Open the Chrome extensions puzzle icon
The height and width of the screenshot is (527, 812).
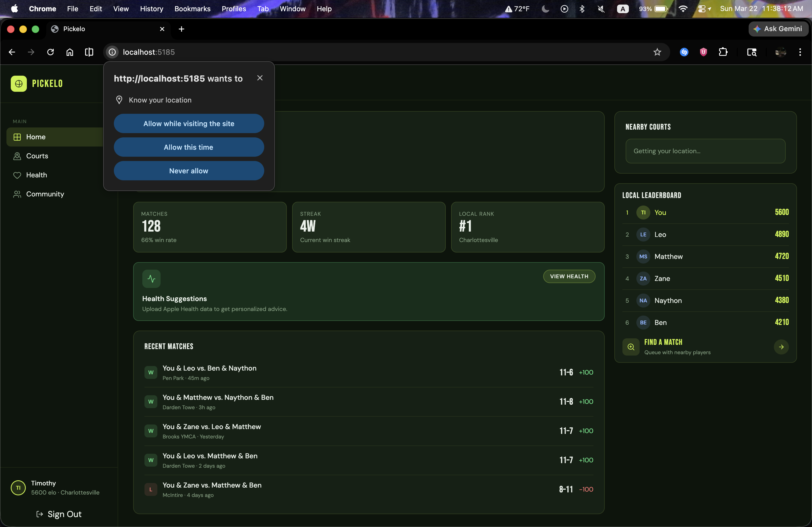point(723,52)
